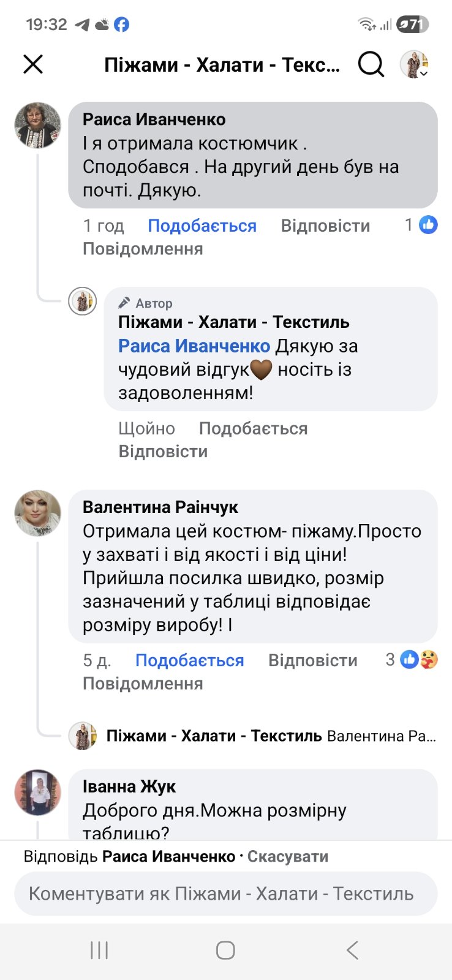Focus the comment input field

(x=225, y=894)
